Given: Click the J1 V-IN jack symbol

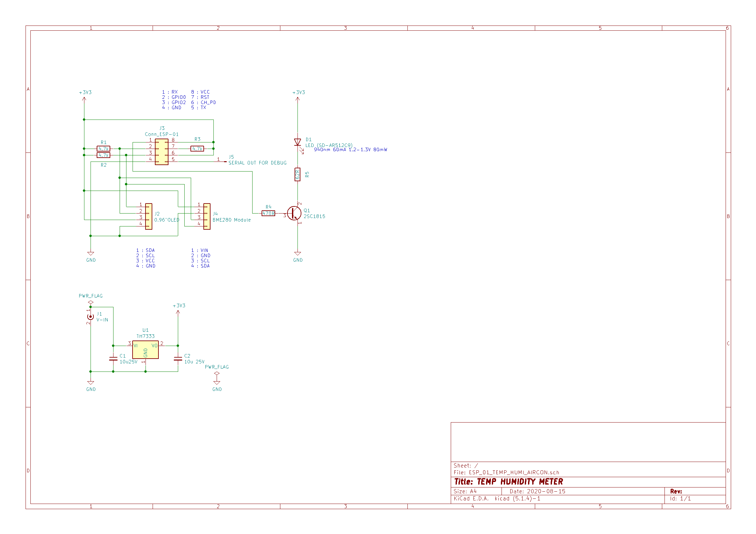Looking at the screenshot, I should click(91, 317).
